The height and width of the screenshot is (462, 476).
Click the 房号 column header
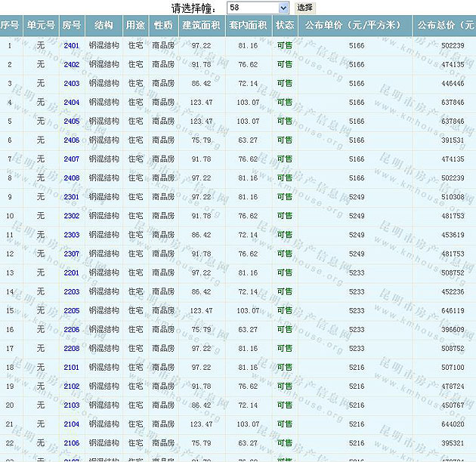[x=72, y=26]
